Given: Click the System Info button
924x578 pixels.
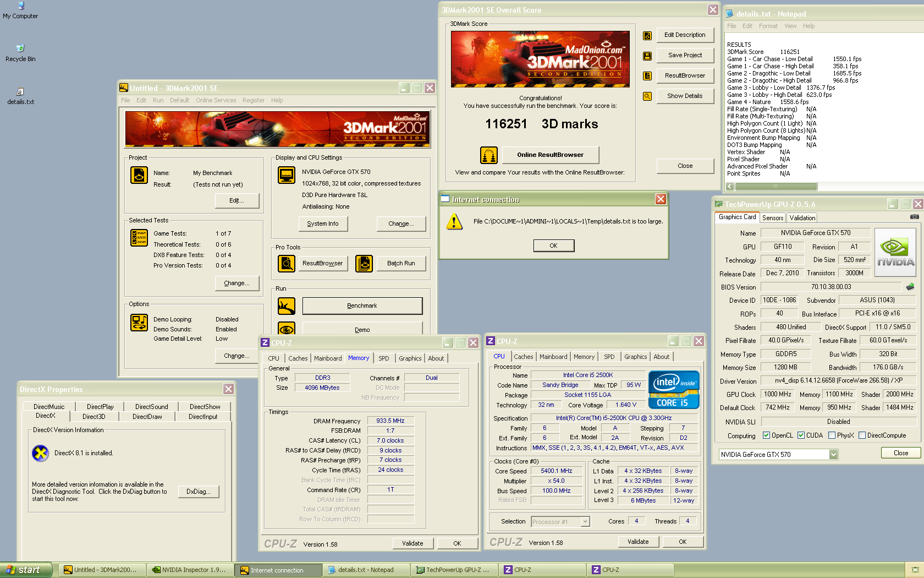Looking at the screenshot, I should [x=322, y=223].
